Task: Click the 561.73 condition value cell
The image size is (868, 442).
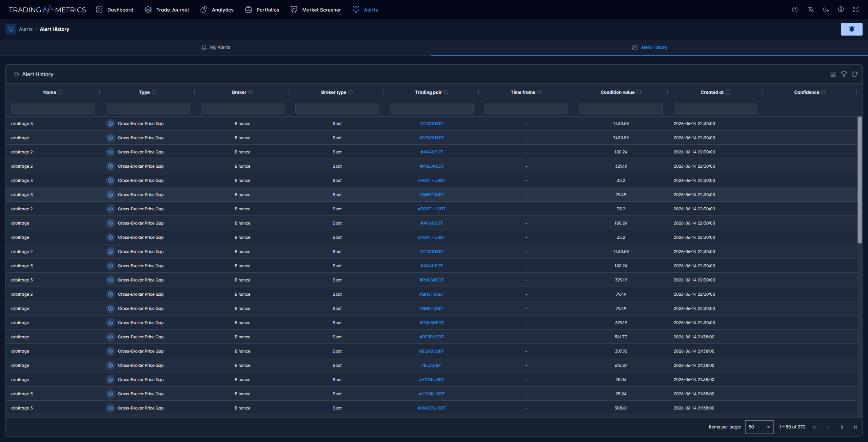Action: click(x=621, y=337)
